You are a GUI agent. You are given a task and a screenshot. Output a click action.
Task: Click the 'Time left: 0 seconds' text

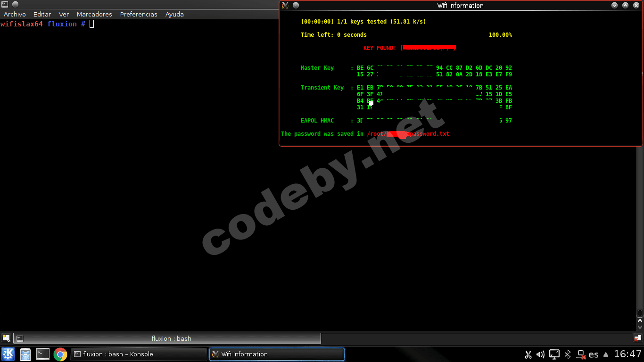(334, 35)
